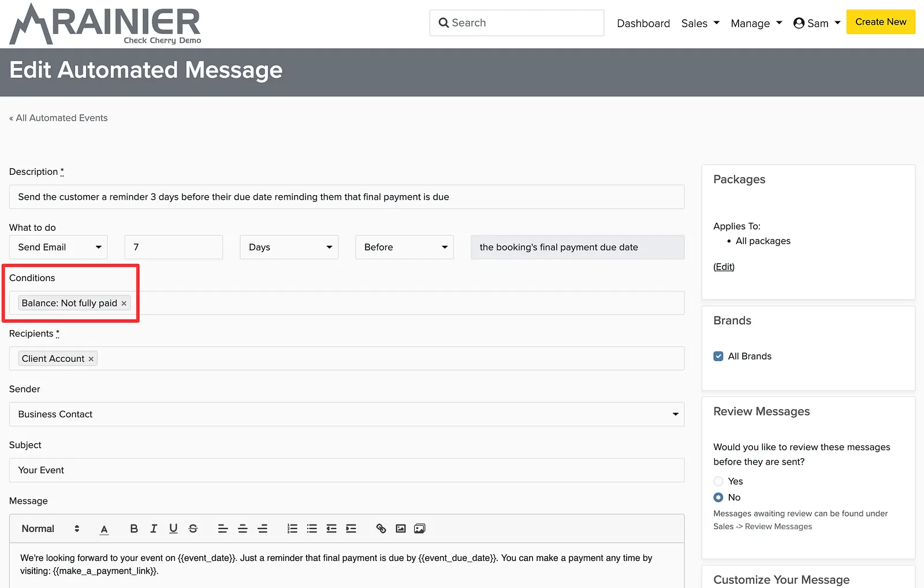Toggle underline formatting
The height and width of the screenshot is (588, 924).
[173, 529]
